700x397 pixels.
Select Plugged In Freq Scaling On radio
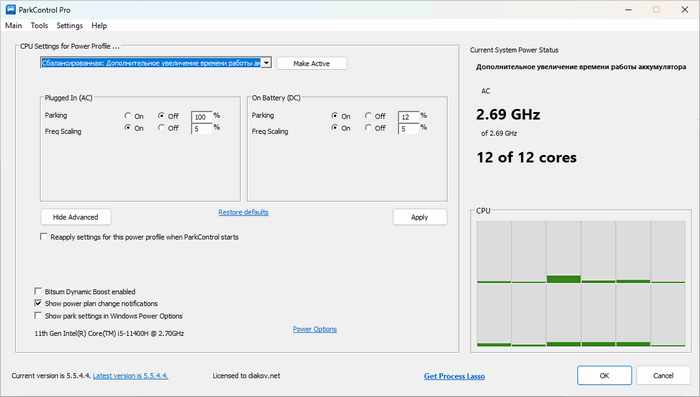tap(128, 128)
